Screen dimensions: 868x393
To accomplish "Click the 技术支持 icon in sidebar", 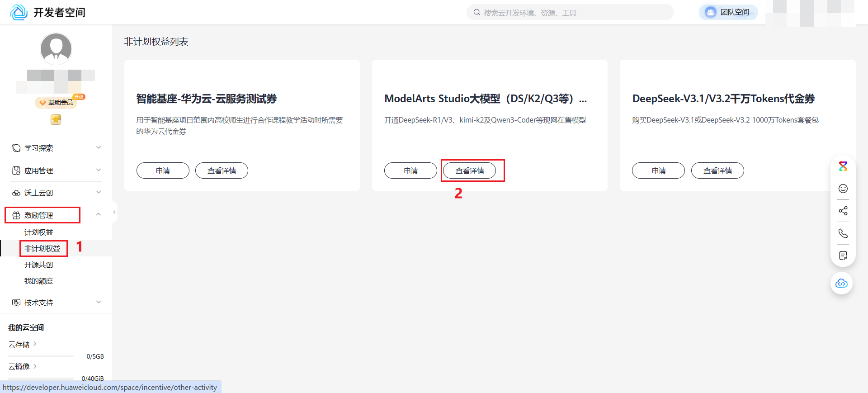I will [16, 303].
